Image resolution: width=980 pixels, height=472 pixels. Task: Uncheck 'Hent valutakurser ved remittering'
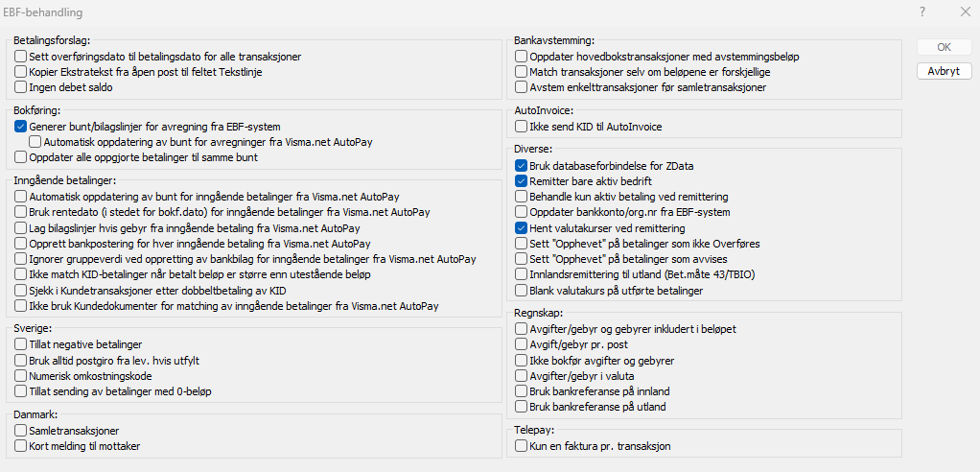[x=522, y=228]
